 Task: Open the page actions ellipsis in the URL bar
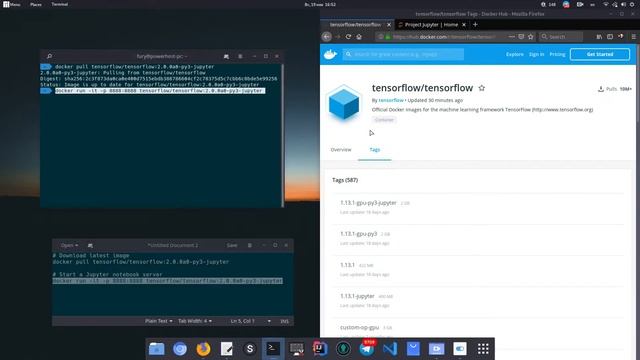[511, 37]
